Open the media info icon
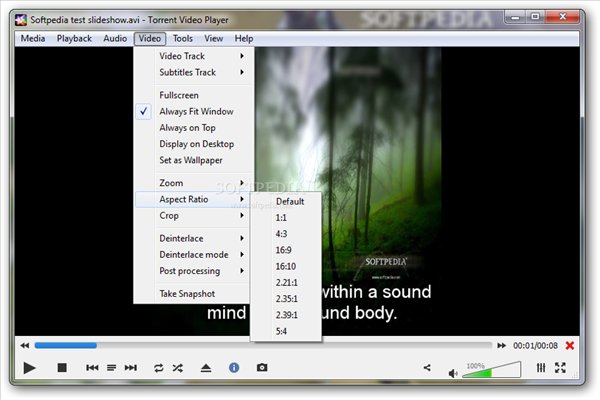 (x=234, y=368)
